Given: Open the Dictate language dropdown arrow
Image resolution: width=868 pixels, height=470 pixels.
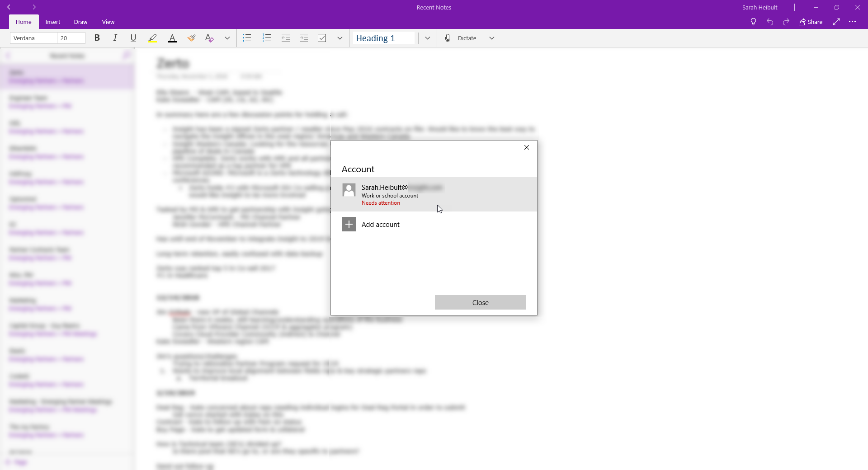Looking at the screenshot, I should pos(492,38).
